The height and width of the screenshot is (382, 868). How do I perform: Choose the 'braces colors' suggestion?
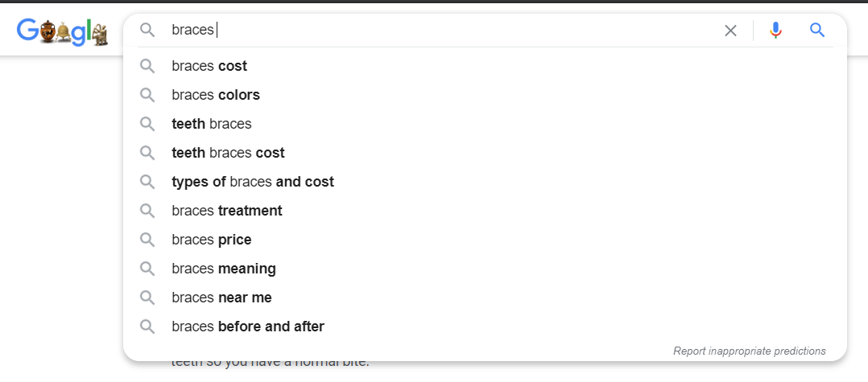point(216,95)
